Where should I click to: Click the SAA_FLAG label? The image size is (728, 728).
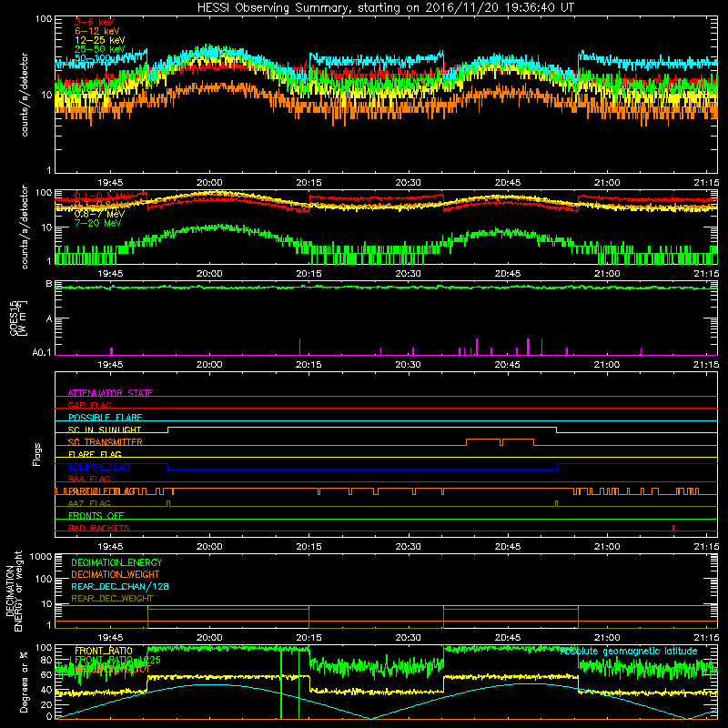pyautogui.click(x=89, y=479)
